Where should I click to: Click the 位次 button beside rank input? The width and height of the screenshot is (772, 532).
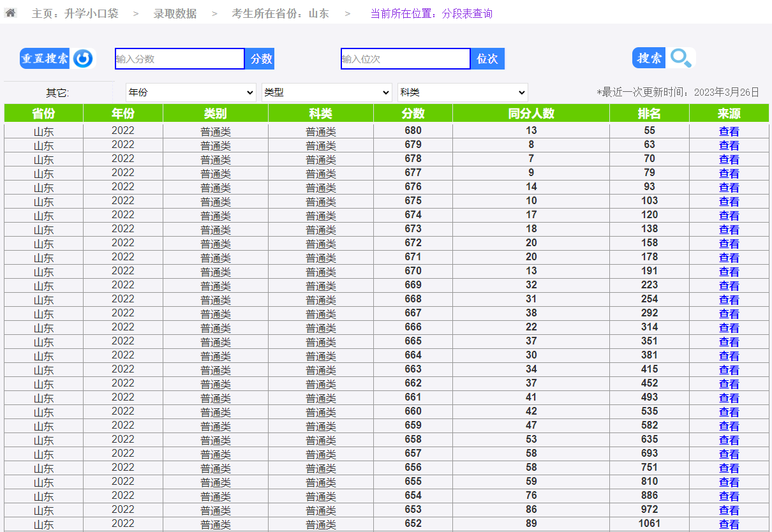tap(487, 59)
